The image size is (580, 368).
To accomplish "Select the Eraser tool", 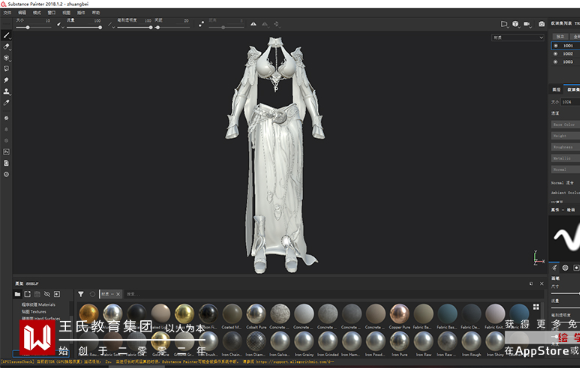I will pyautogui.click(x=6, y=47).
